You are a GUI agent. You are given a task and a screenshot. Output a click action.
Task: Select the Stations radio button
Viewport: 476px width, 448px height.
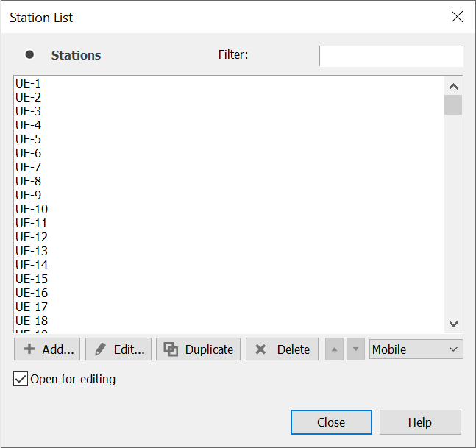click(29, 54)
